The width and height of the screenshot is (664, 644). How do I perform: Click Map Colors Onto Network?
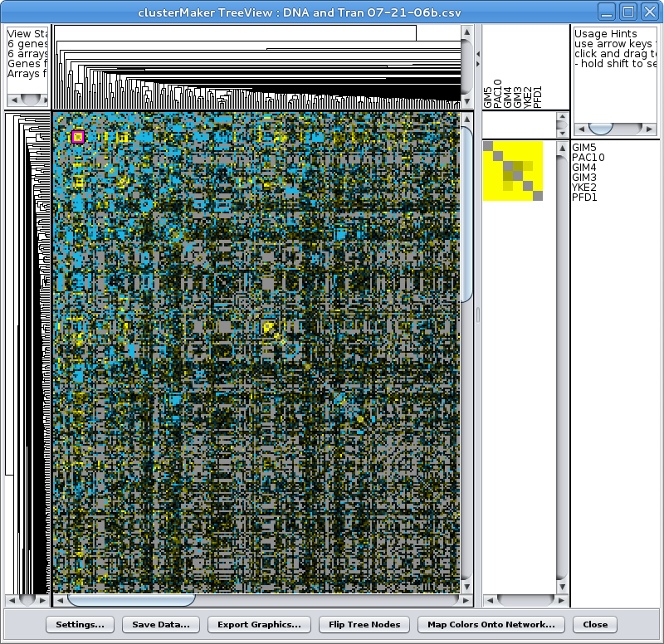(491, 624)
